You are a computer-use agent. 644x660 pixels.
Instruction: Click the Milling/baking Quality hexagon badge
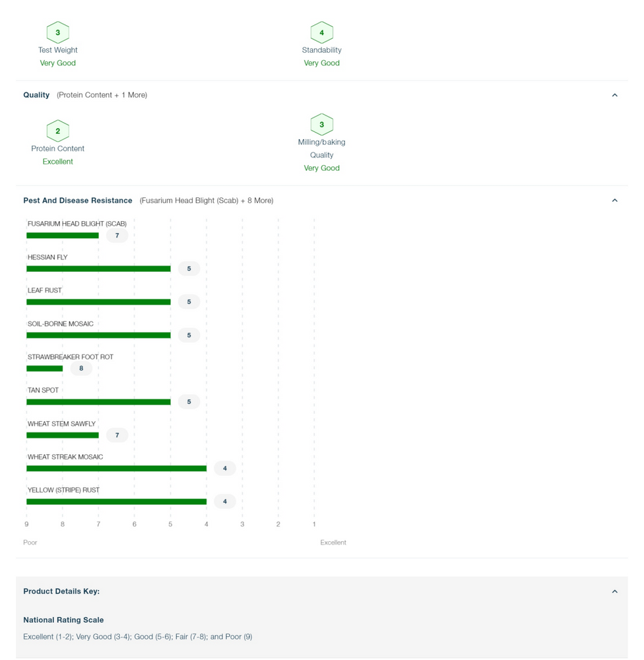coord(321,125)
